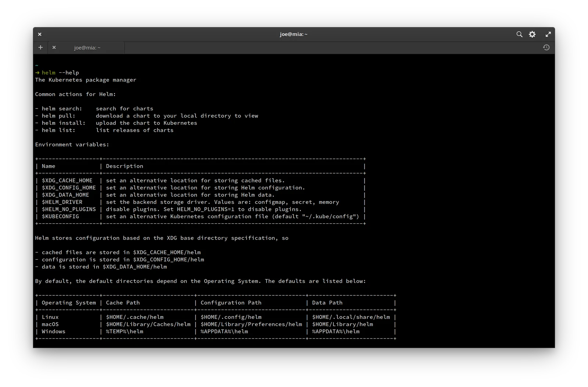Click the 'Configuration Path' column header
Image resolution: width=588 pixels, height=387 pixels.
tap(231, 303)
